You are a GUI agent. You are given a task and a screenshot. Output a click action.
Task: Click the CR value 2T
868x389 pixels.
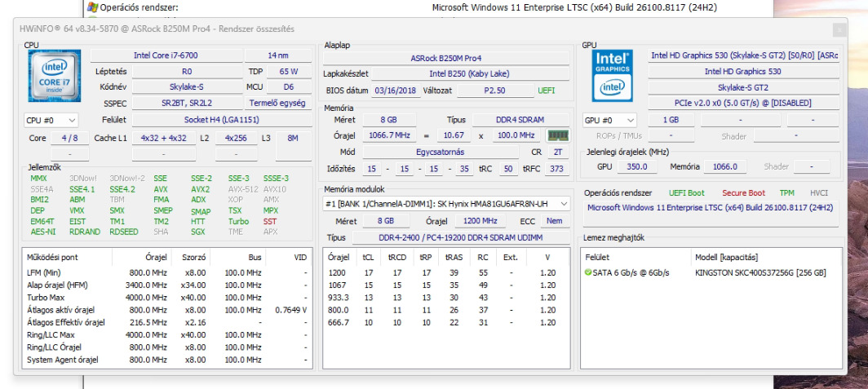557,153
